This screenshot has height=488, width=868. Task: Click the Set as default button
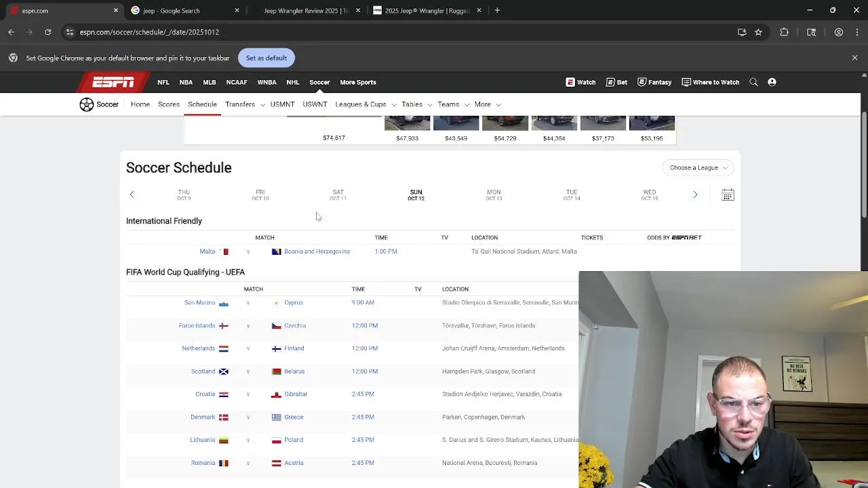coord(267,58)
